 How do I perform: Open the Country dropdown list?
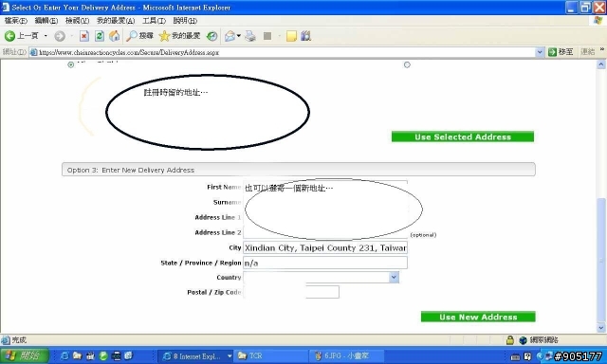click(x=395, y=277)
